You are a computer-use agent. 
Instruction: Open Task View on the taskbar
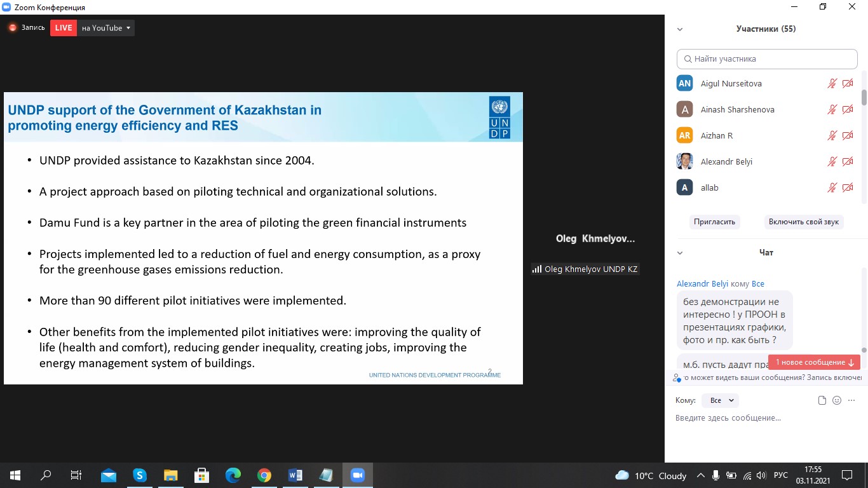[76, 475]
